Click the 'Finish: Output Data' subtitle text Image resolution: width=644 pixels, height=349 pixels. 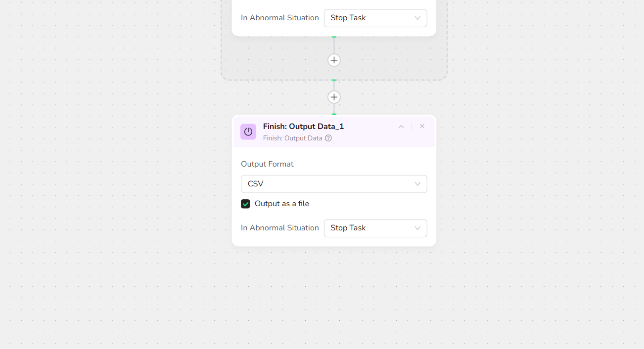pyautogui.click(x=292, y=138)
